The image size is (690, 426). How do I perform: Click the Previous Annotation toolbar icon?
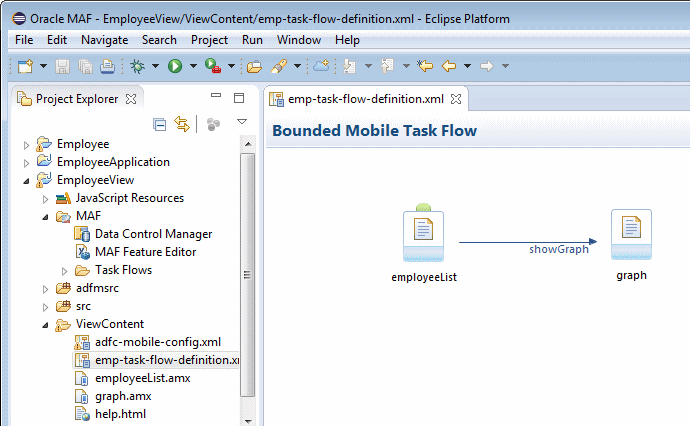(387, 66)
